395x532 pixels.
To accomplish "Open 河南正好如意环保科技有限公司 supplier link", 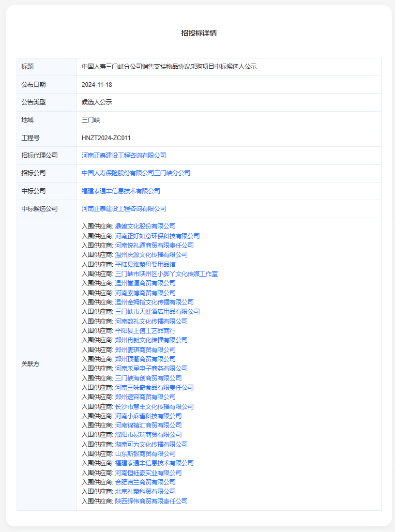I will pos(157,236).
